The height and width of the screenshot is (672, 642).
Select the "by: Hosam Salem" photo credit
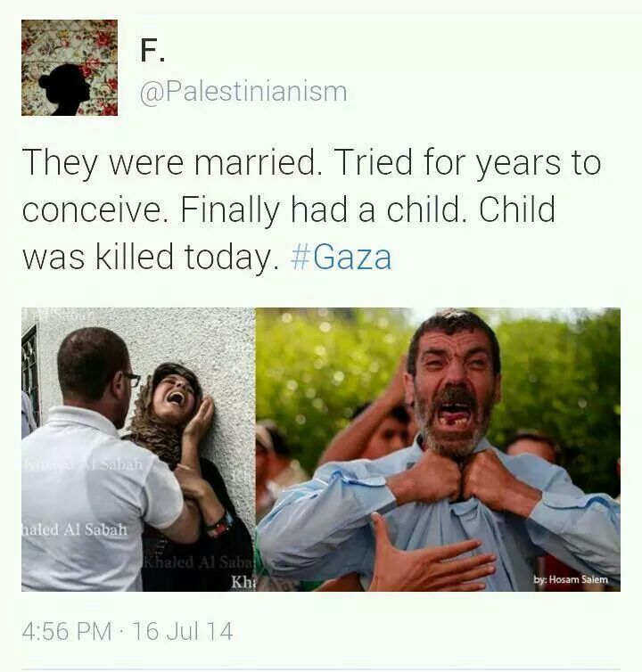point(571,579)
